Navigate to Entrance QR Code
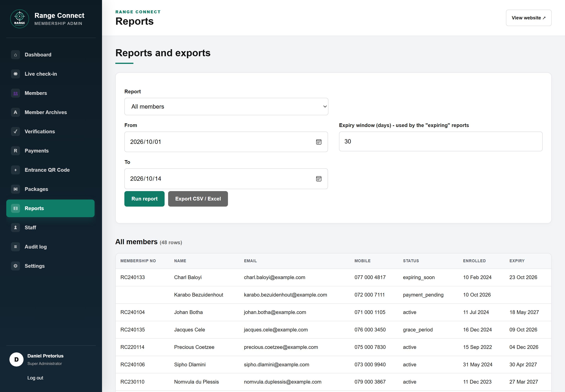Image resolution: width=565 pixels, height=392 pixels. click(50, 170)
